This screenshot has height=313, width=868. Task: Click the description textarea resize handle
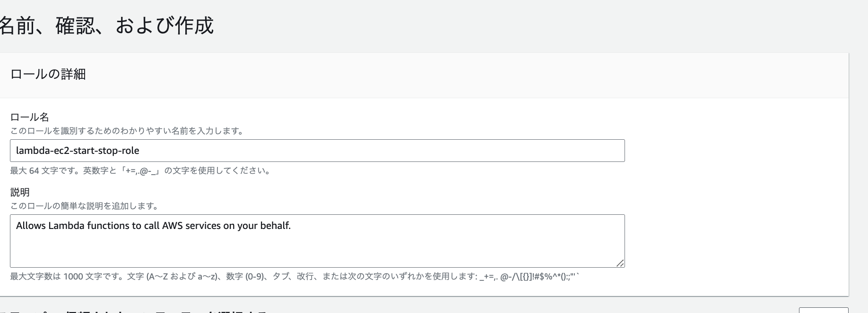click(620, 263)
